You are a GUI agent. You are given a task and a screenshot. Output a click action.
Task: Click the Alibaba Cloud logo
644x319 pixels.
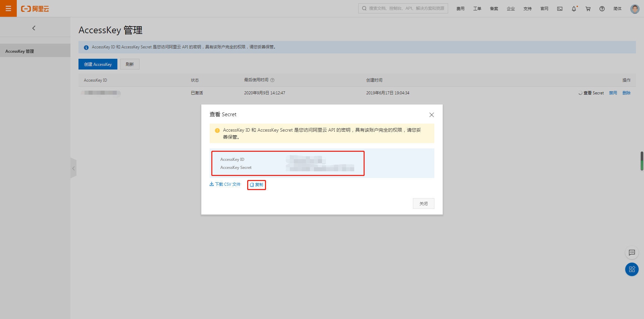click(35, 9)
